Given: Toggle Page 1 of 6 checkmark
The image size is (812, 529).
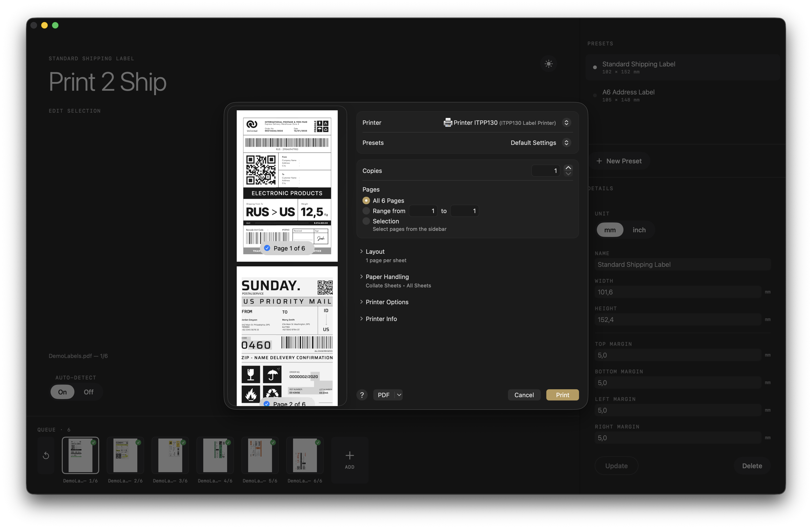Looking at the screenshot, I should coord(267,248).
